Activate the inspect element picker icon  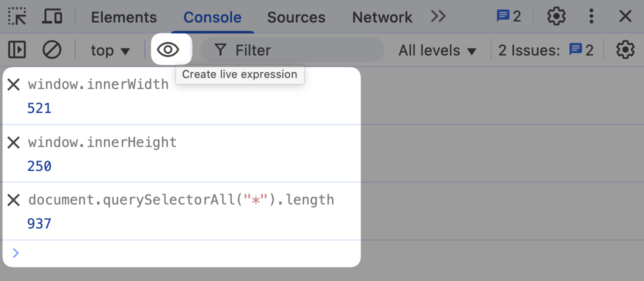coord(17,16)
